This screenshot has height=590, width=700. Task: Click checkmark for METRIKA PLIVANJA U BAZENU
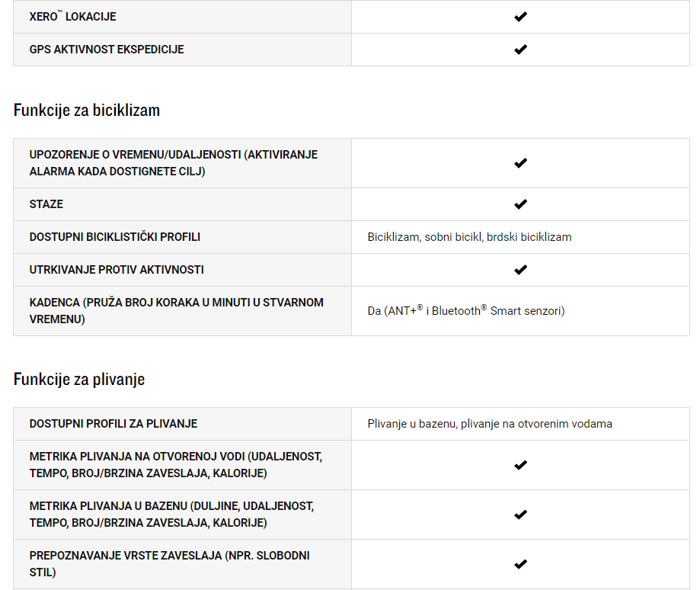point(520,515)
